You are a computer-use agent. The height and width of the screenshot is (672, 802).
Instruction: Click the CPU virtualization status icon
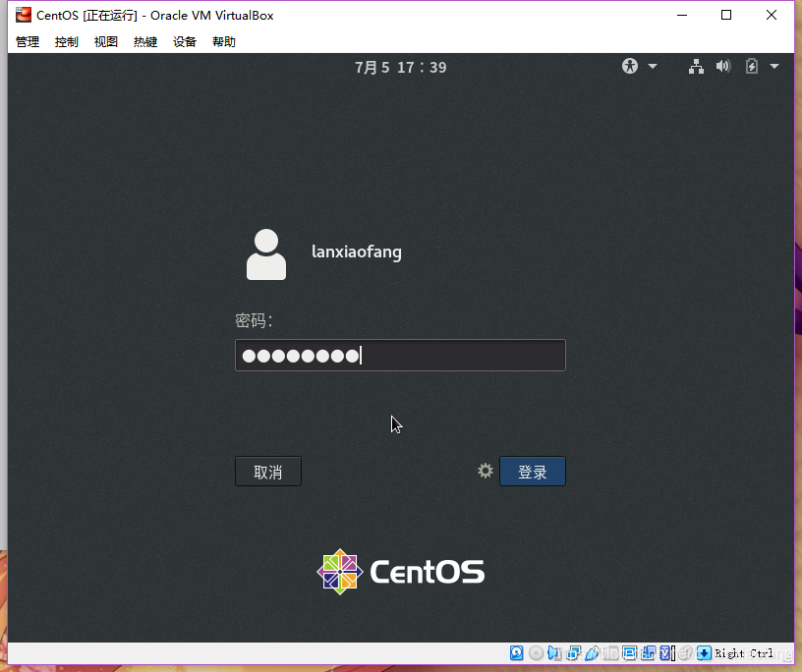666,653
